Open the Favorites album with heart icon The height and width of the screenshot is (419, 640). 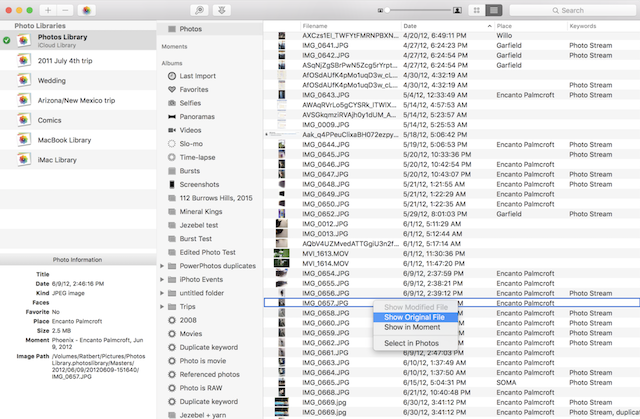click(x=174, y=89)
